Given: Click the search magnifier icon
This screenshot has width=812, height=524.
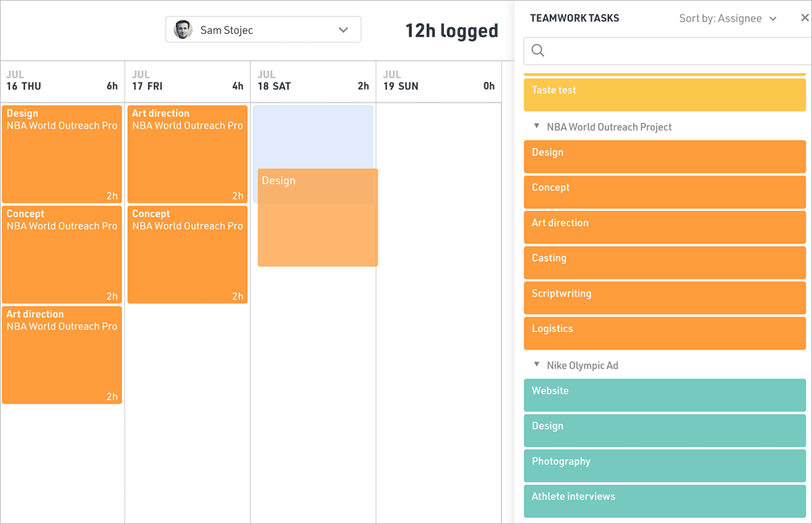Looking at the screenshot, I should coord(538,51).
